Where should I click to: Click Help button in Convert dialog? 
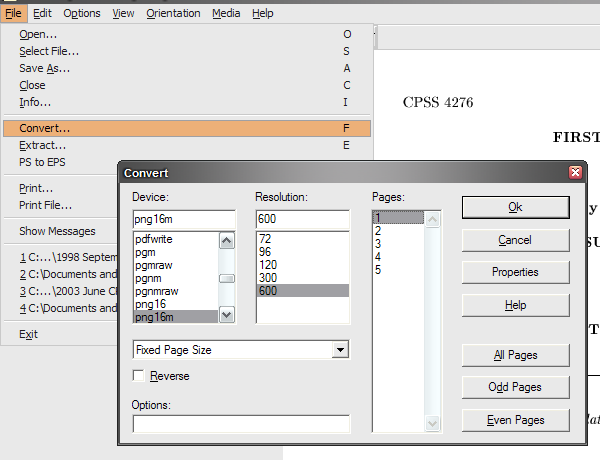pyautogui.click(x=515, y=305)
